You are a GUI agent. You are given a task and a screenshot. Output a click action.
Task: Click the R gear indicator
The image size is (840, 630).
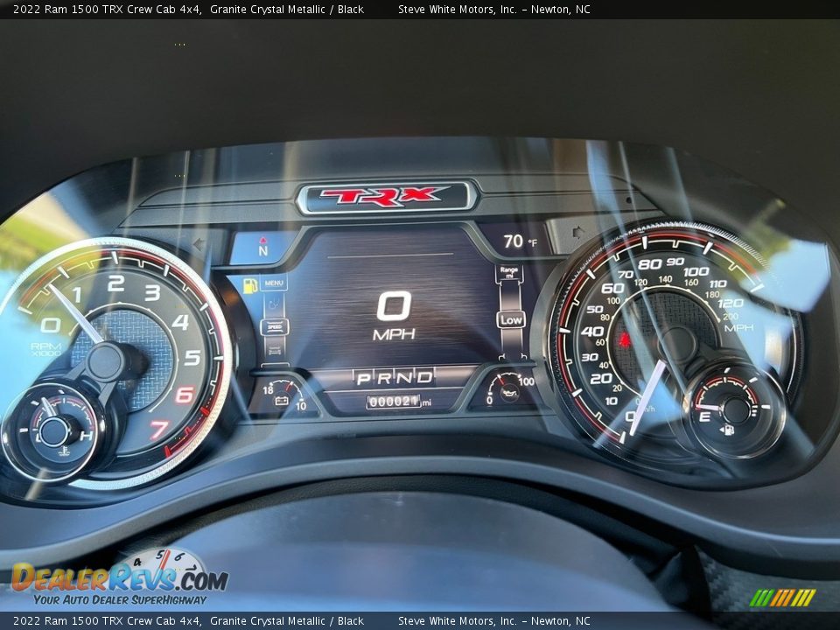384,378
